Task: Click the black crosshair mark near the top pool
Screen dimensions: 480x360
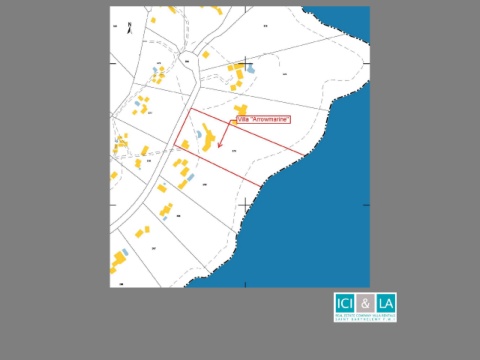Action: [246, 63]
